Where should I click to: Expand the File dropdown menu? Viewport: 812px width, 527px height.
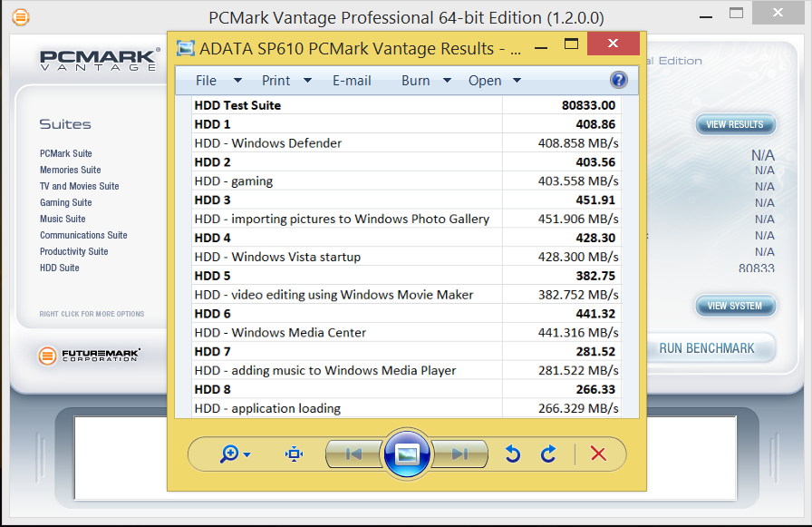[x=218, y=81]
